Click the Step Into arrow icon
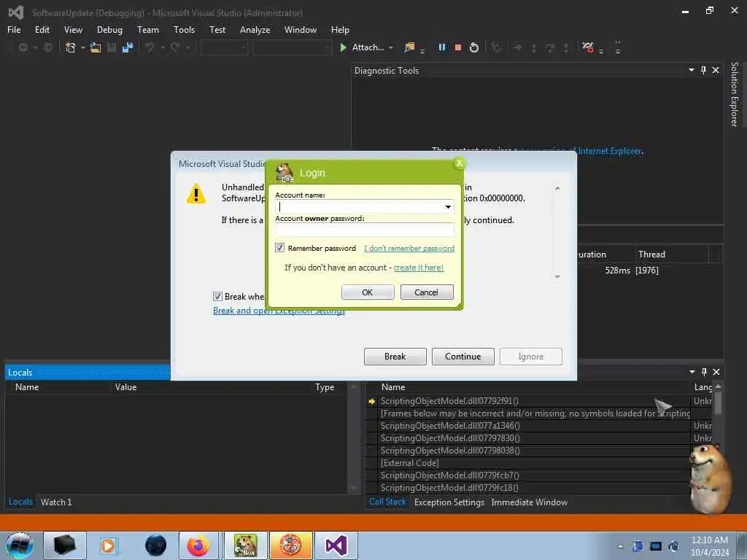747x560 pixels. [x=533, y=47]
